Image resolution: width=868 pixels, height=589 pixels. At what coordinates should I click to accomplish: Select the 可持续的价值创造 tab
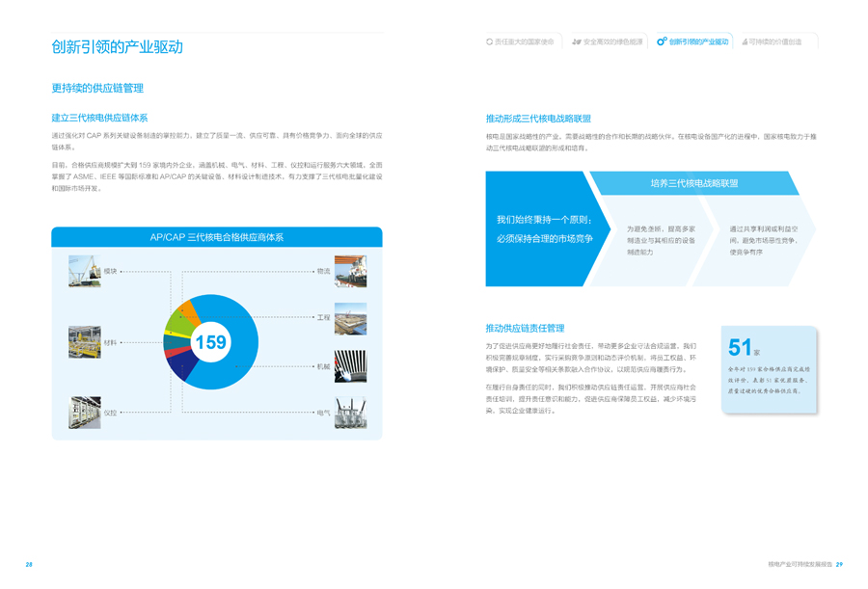pos(774,41)
